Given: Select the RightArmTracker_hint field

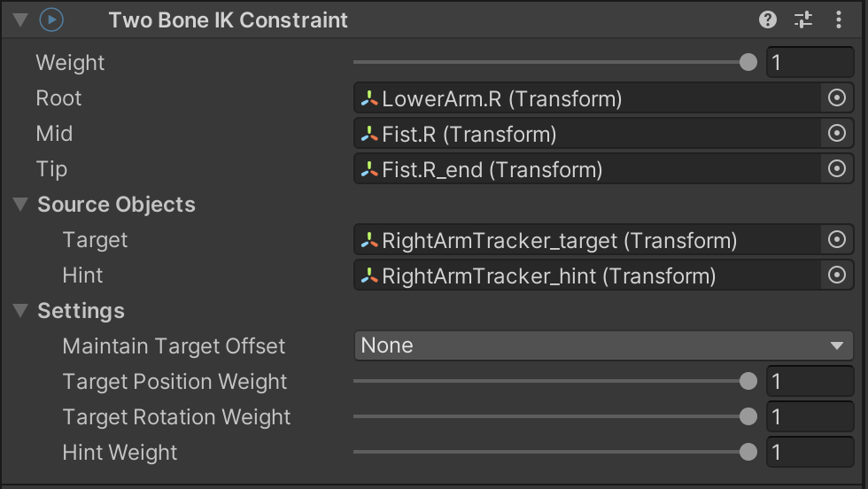Looking at the screenshot, I should click(x=586, y=276).
